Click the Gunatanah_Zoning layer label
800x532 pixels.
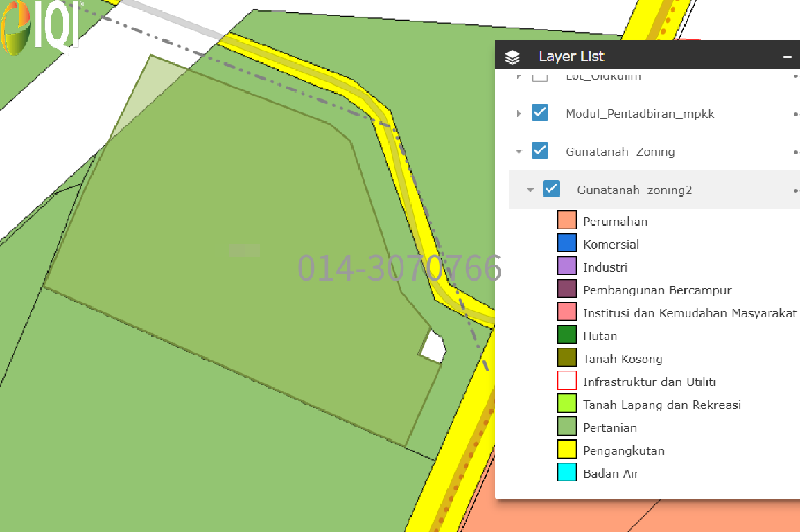(x=620, y=152)
